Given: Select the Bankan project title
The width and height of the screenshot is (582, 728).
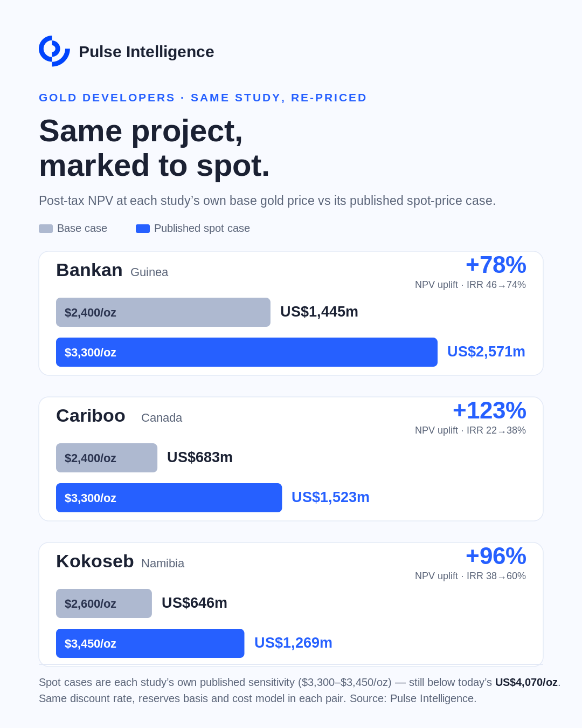Looking at the screenshot, I should tap(89, 270).
